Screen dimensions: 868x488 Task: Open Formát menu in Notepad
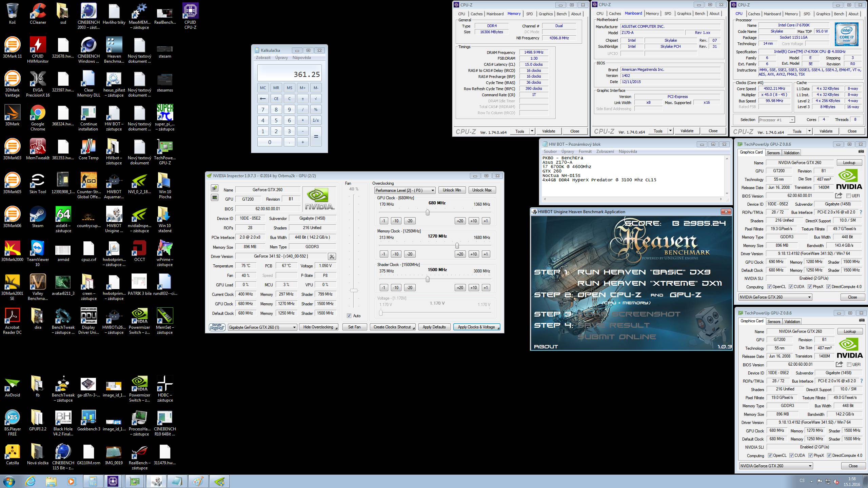pos(585,151)
